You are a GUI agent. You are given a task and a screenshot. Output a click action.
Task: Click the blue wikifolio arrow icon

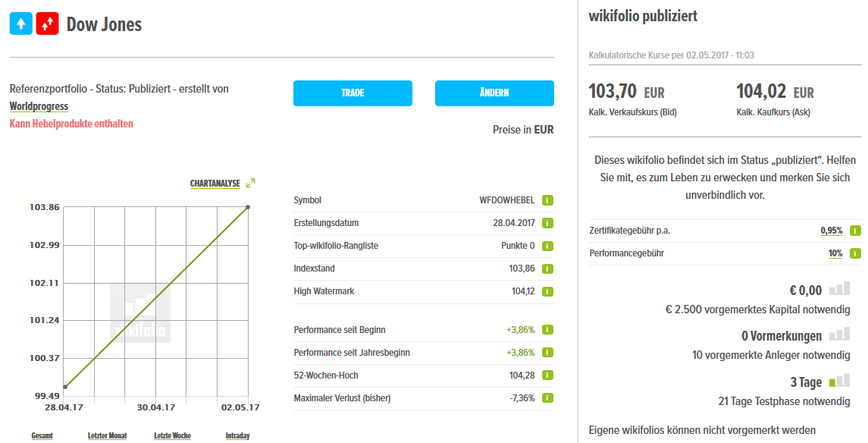[x=20, y=23]
